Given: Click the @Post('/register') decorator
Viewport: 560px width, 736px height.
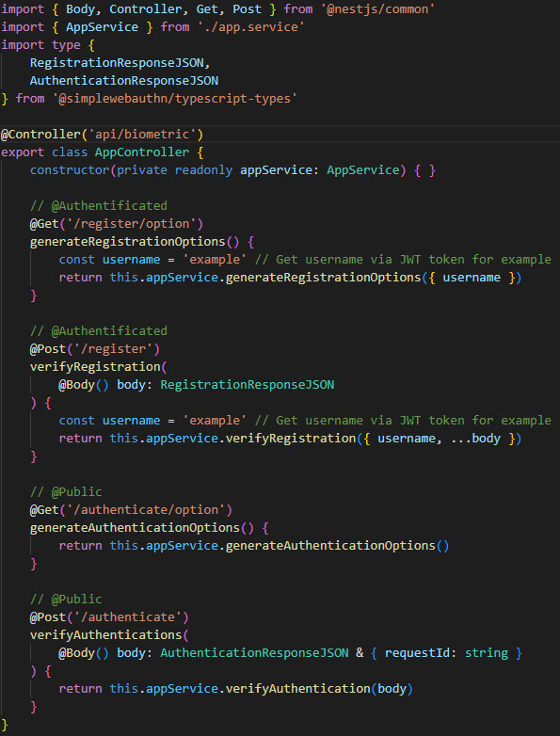Looking at the screenshot, I should 95,349.
